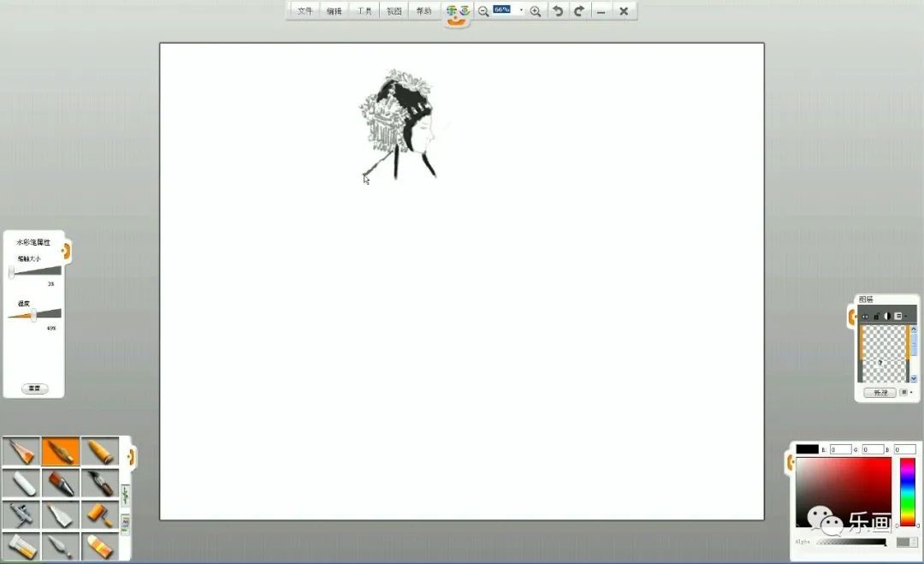924x564 pixels.
Task: Click the rainbow hue strip
Action: click(907, 491)
